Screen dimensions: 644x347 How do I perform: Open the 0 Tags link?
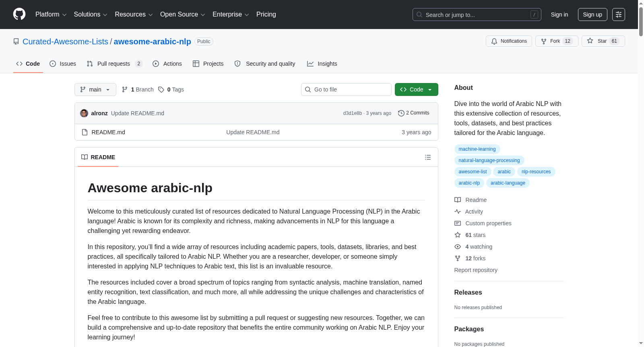coord(171,89)
